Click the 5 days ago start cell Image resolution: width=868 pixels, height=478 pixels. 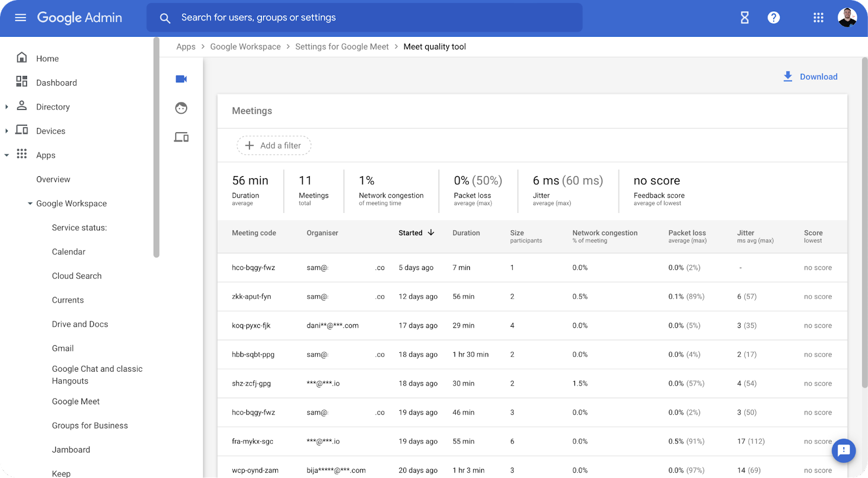click(416, 268)
